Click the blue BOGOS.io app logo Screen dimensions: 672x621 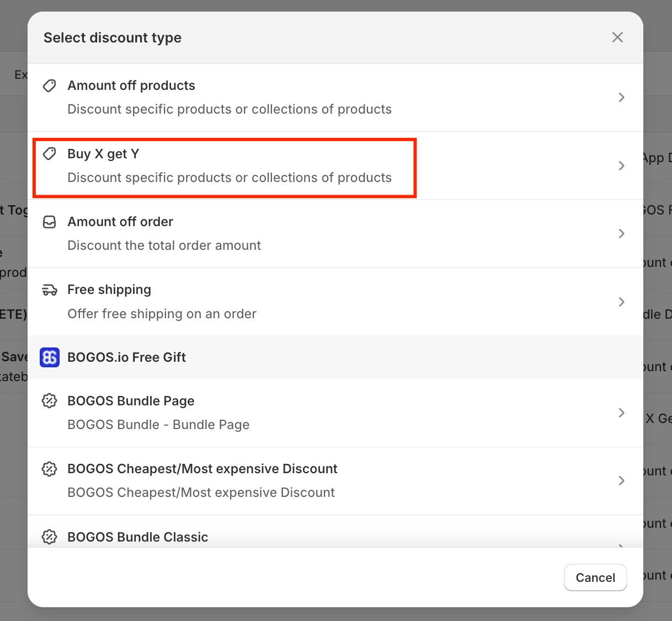pyautogui.click(x=50, y=357)
